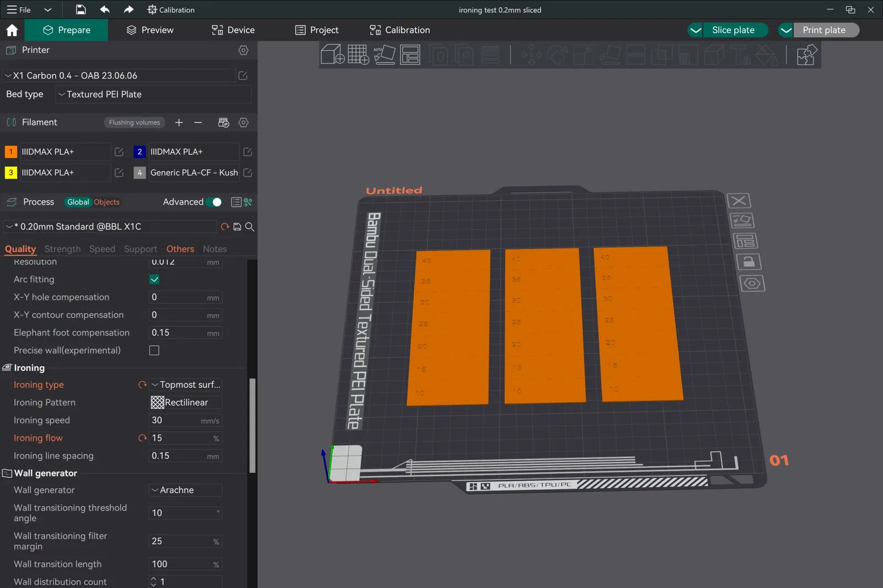Search process settings with magnifier icon
The image size is (883, 588).
pos(250,227)
